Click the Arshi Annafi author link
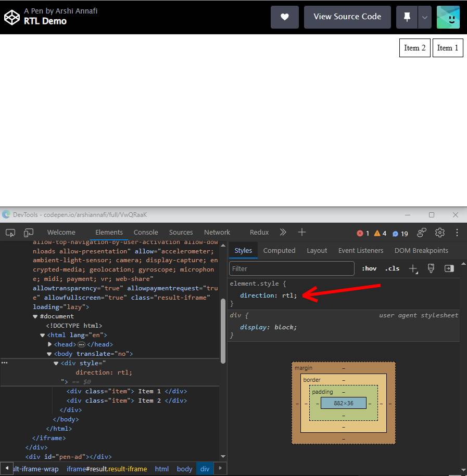Viewport: 467px width, 476px height. click(77, 11)
